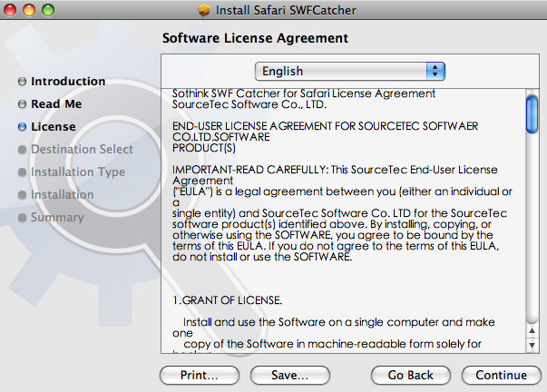Image resolution: width=547 pixels, height=392 pixels.
Task: Click the Go Back button
Action: click(411, 376)
